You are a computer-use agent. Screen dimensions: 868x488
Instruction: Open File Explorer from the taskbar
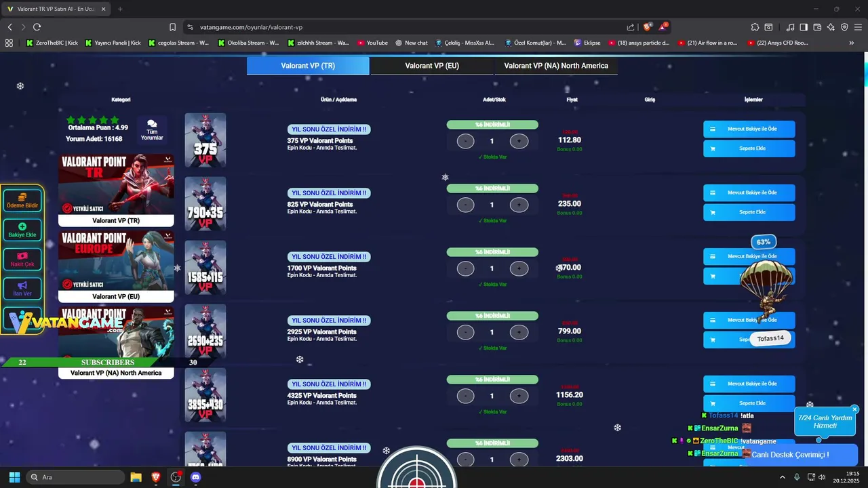(136, 477)
